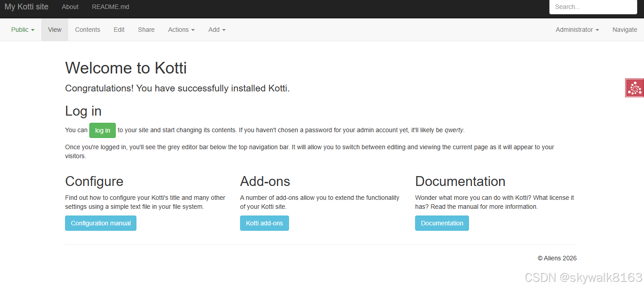
Task: Click the red floating widget icon
Action: 635,88
